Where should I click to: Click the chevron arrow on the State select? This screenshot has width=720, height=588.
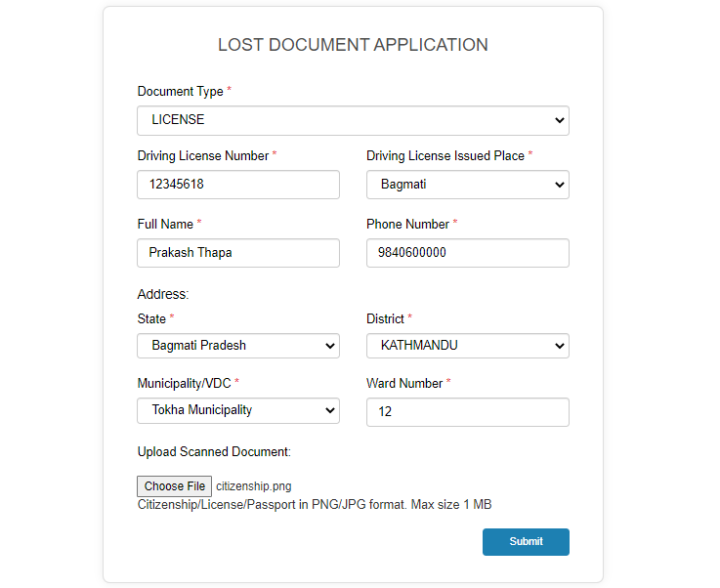tap(329, 346)
